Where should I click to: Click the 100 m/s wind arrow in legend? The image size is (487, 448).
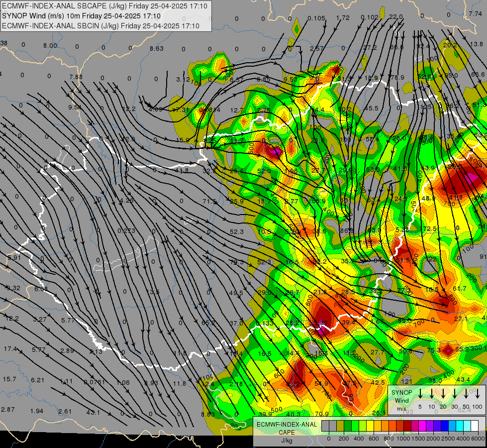pyautogui.click(x=478, y=393)
